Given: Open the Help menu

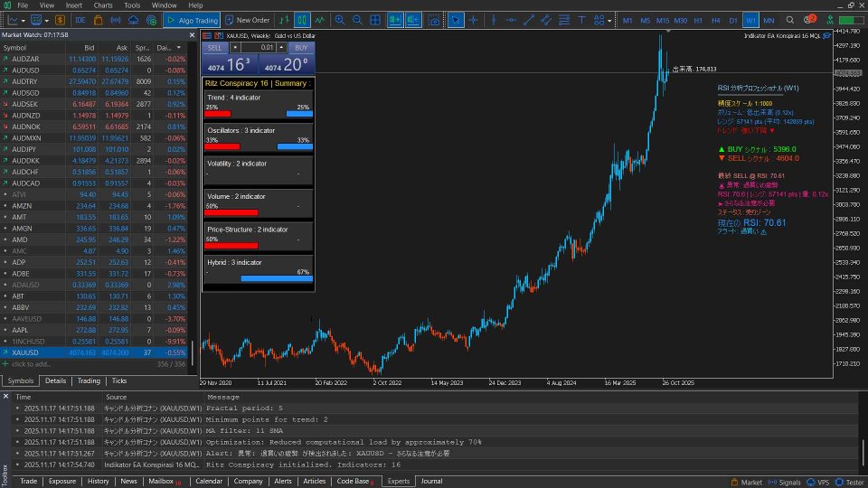Looking at the screenshot, I should tap(195, 5).
